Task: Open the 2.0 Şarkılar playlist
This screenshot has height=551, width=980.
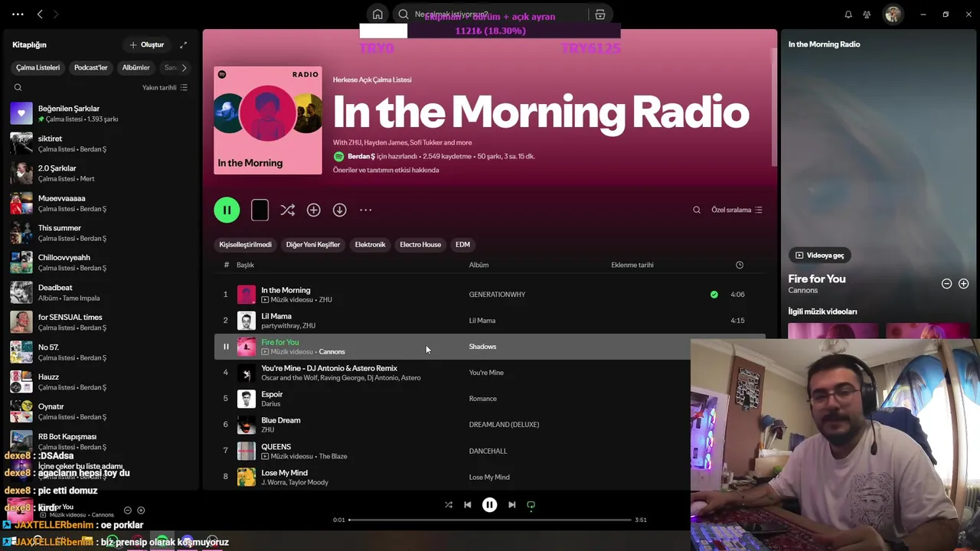Action: coord(100,173)
